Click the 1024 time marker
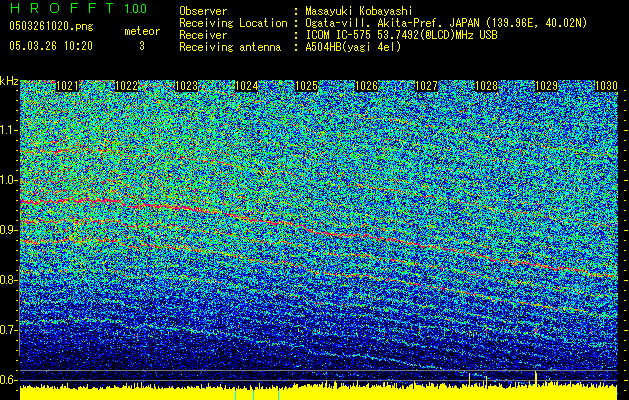Viewport: 629px width, 400px height. click(x=246, y=86)
